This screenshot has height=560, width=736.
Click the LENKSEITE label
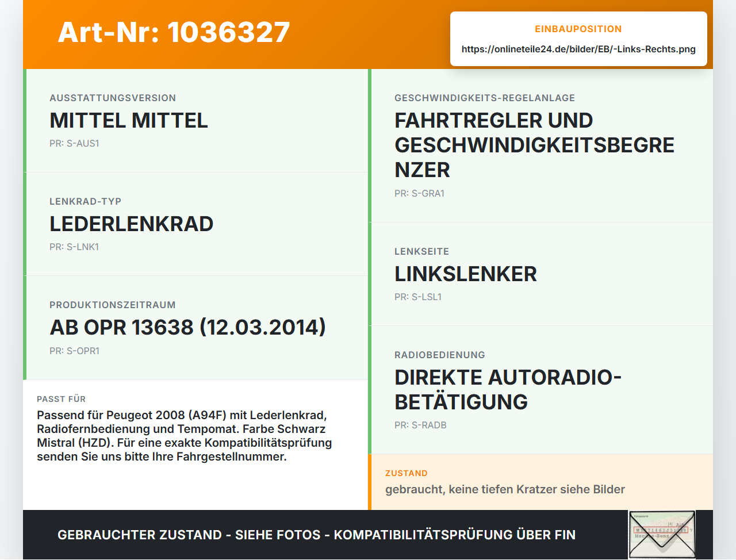[421, 252]
